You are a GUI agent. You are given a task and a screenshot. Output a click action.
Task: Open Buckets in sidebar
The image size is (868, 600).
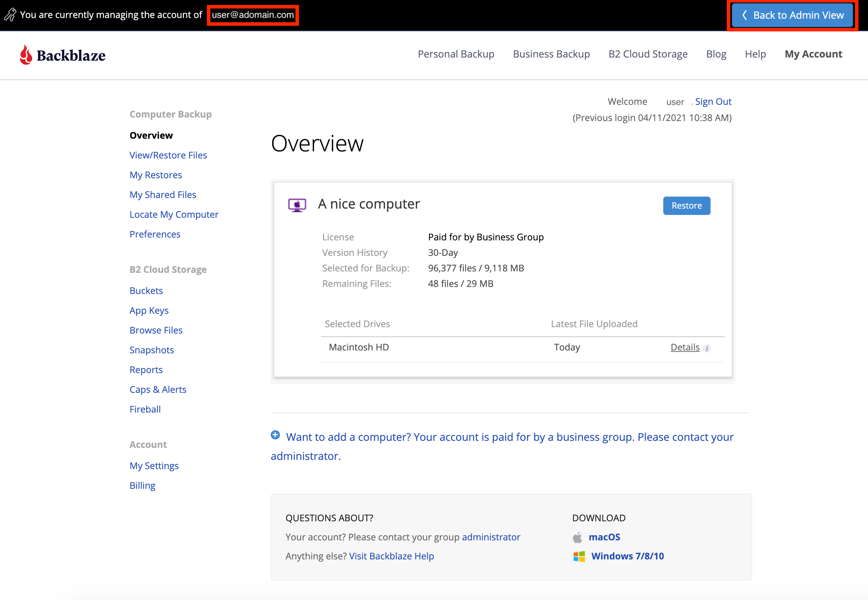point(146,290)
